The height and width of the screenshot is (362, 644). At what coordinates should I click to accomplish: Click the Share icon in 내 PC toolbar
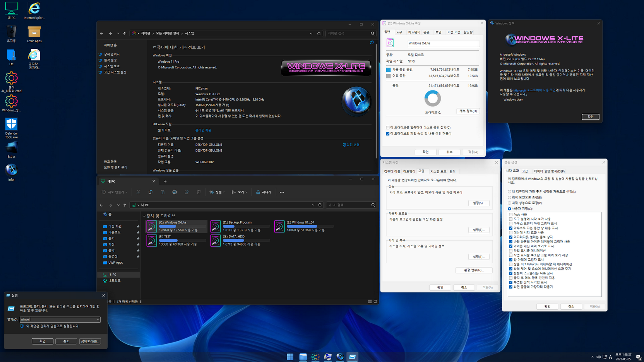187,192
